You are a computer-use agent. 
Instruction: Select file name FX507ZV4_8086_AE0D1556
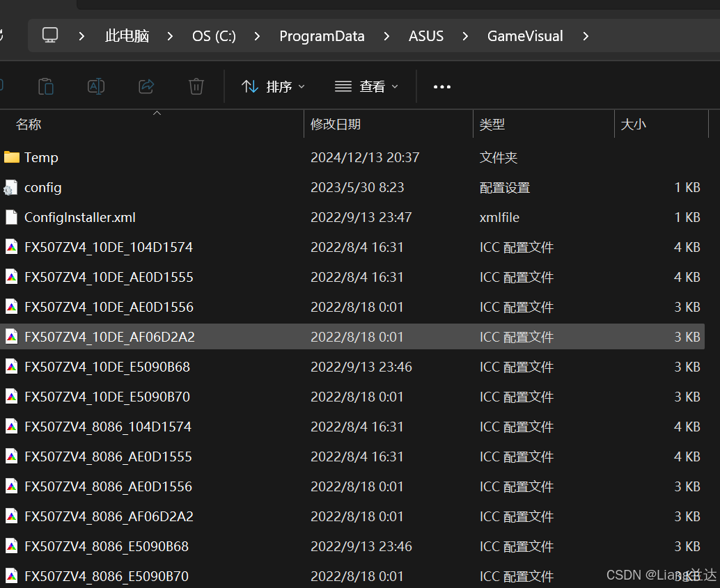[108, 486]
